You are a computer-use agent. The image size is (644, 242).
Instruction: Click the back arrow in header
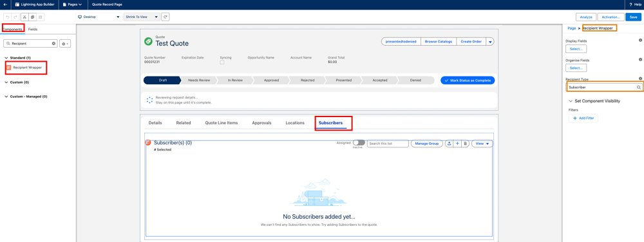5,5
